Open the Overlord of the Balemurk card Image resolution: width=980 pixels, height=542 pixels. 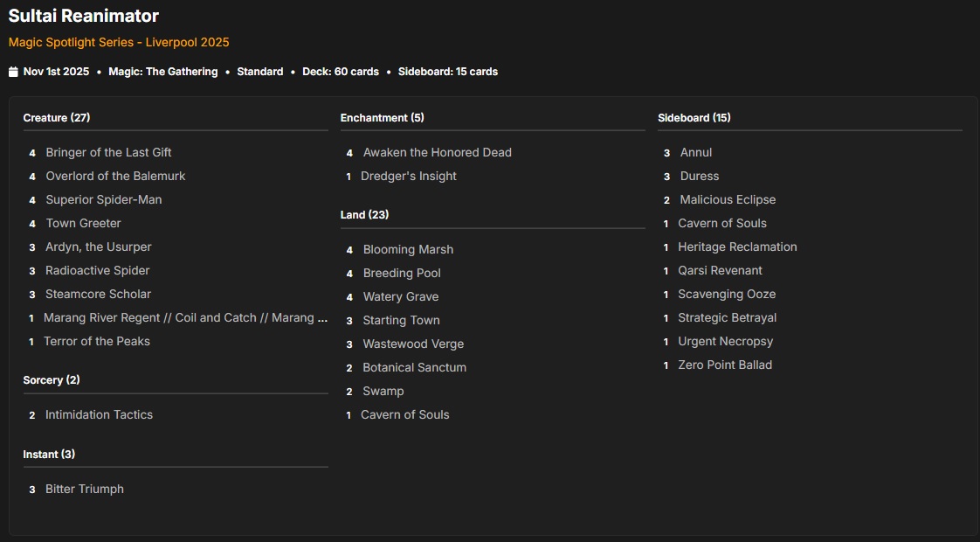[x=115, y=176]
